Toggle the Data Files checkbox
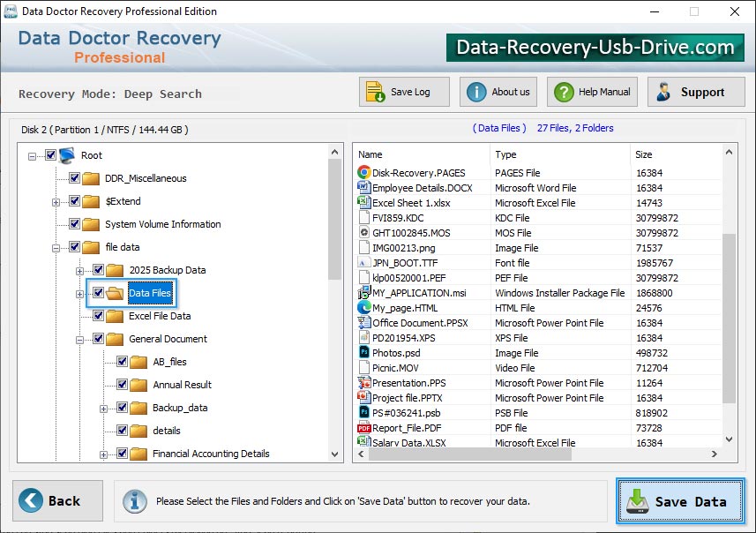Viewport: 756px width, 533px height. (98, 292)
